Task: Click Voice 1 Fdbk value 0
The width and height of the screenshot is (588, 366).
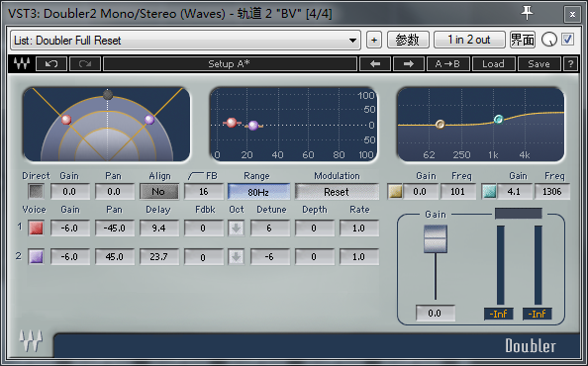Action: click(x=204, y=228)
